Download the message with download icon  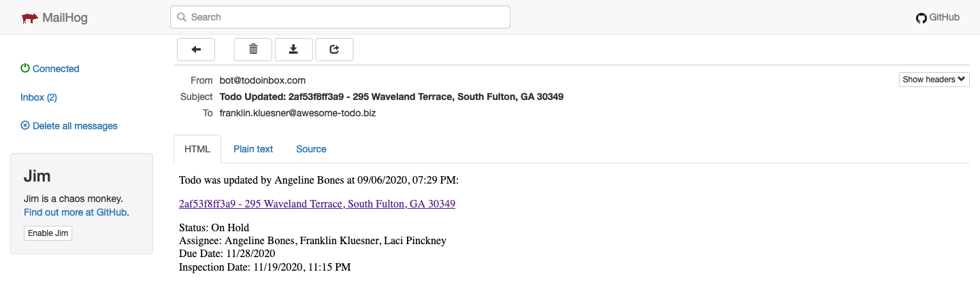click(x=294, y=49)
